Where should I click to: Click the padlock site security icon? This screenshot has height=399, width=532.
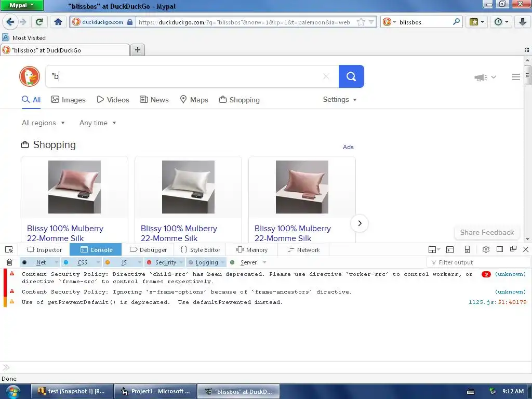tap(130, 22)
